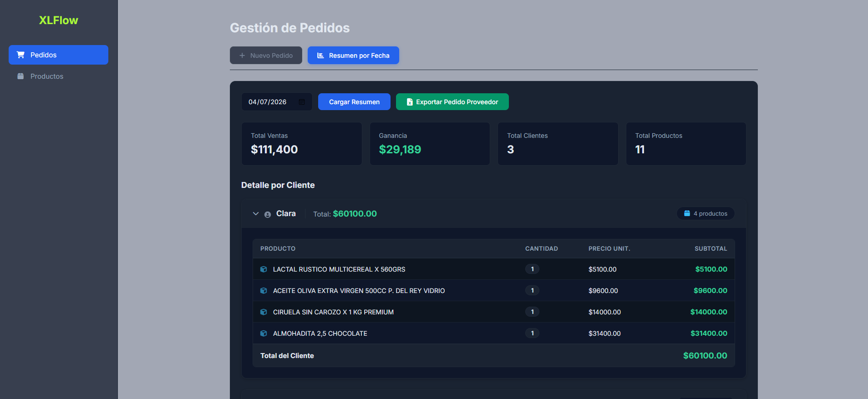Viewport: 868px width, 399px height.
Task: Click the XLFlow logo
Action: point(58,20)
